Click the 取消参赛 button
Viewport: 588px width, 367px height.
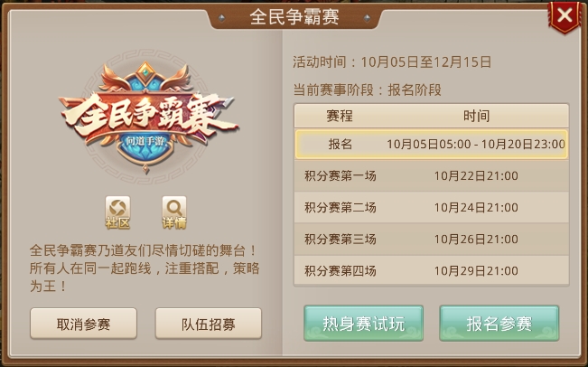83,324
